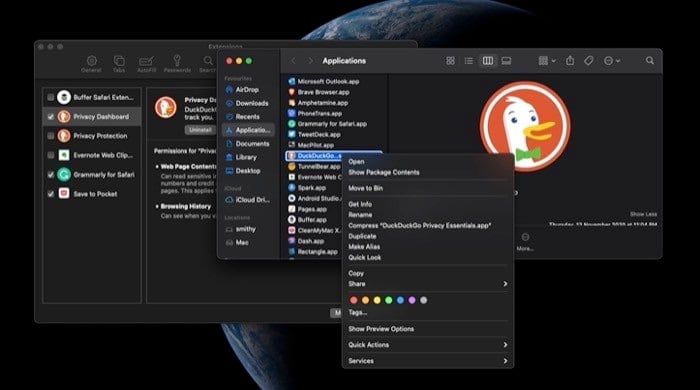Disable the Grammarly for Safari checkbox
Screen dimensions: 700x390
click(50, 174)
